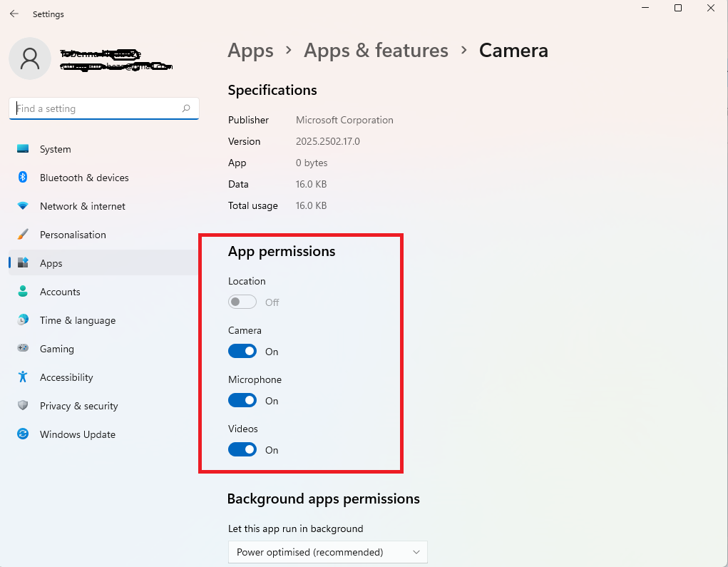This screenshot has width=728, height=567.
Task: Click the Privacy & security shield icon
Action: 23,406
